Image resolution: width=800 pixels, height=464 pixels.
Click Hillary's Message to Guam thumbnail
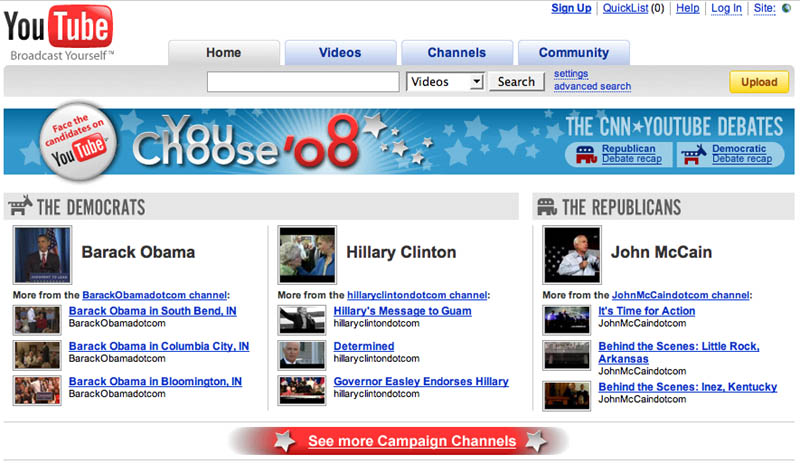(302, 320)
